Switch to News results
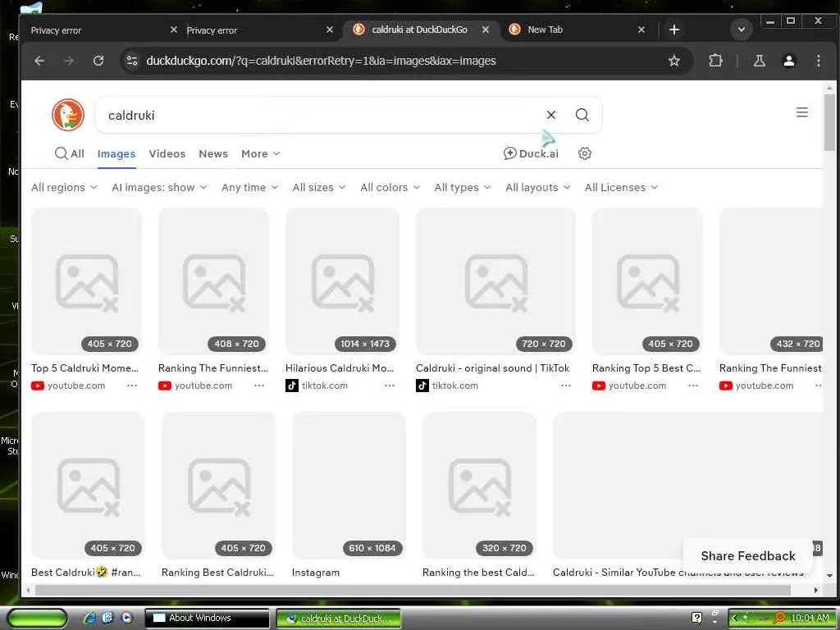This screenshot has height=630, width=840. tap(213, 153)
